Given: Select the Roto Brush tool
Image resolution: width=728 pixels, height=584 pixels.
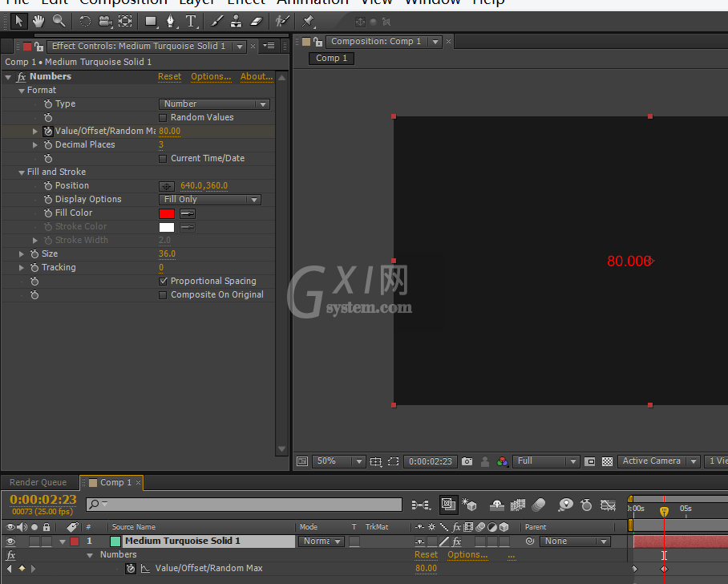Looking at the screenshot, I should [x=282, y=21].
